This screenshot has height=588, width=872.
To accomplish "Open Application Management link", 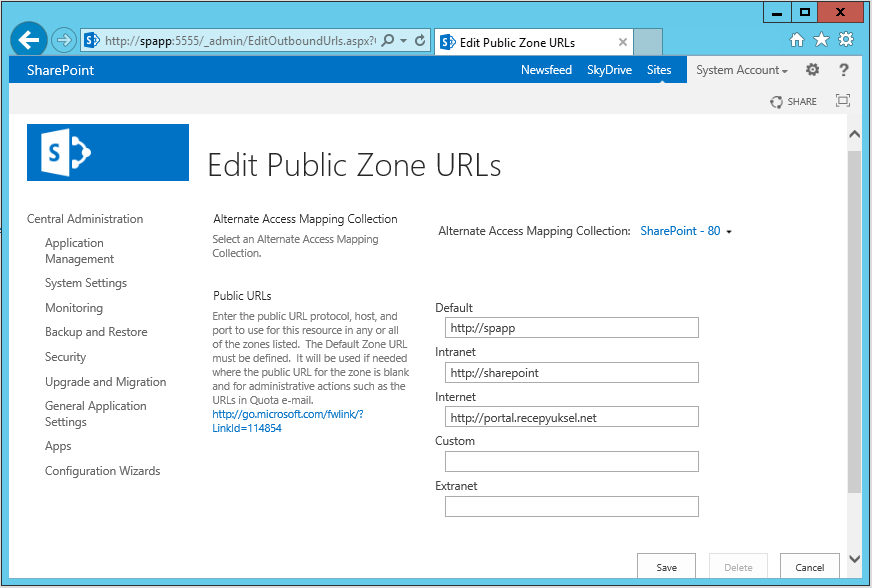I will (80, 251).
